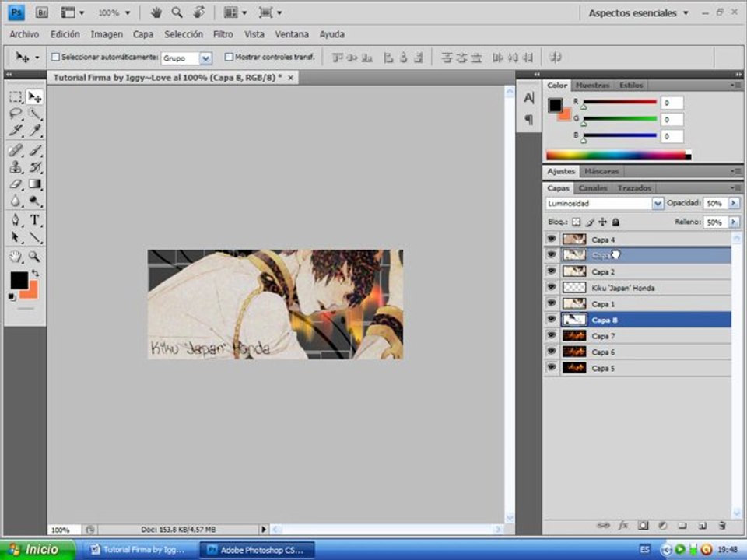Select the Brush tool
The height and width of the screenshot is (560, 747).
tap(34, 150)
